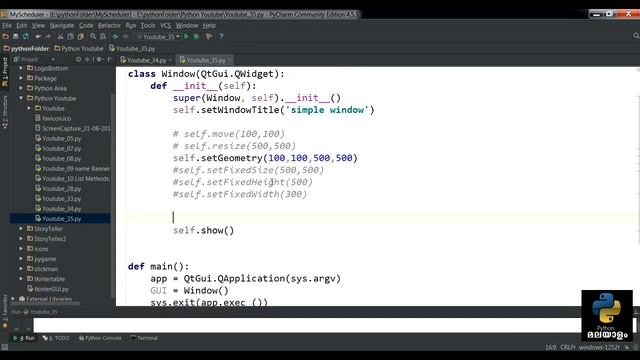
Task: Click the tool windows icon in bottom-left corner
Action: click(4, 347)
